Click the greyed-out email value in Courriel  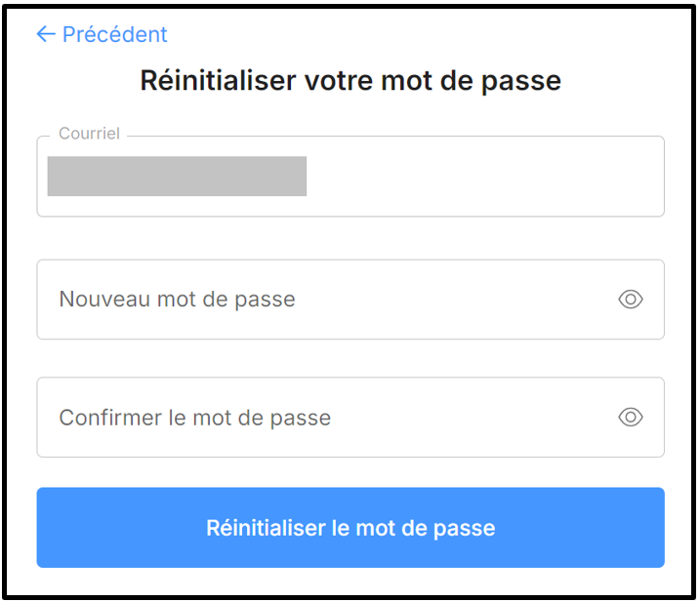[x=177, y=177]
